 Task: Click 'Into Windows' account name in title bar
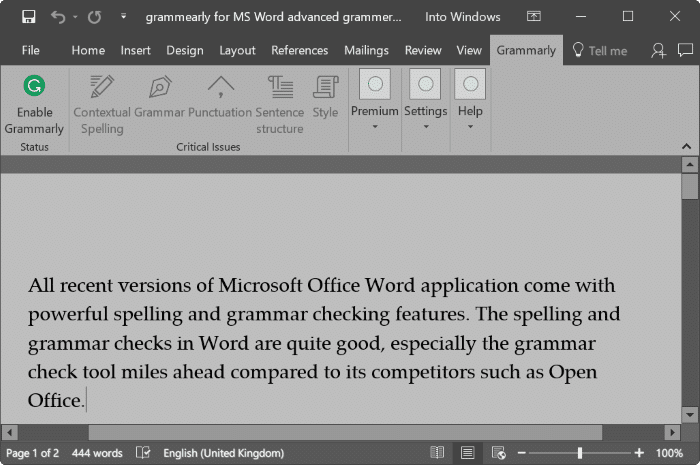pos(462,17)
